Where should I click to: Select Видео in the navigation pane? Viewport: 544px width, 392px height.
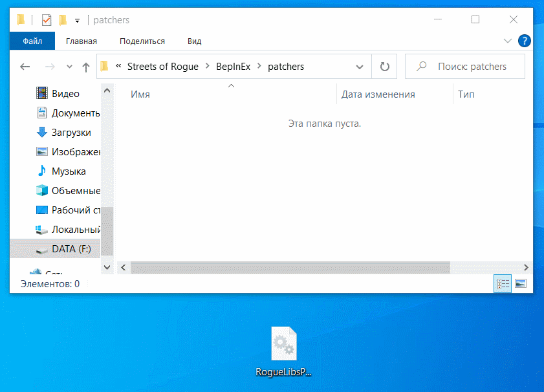[58, 93]
